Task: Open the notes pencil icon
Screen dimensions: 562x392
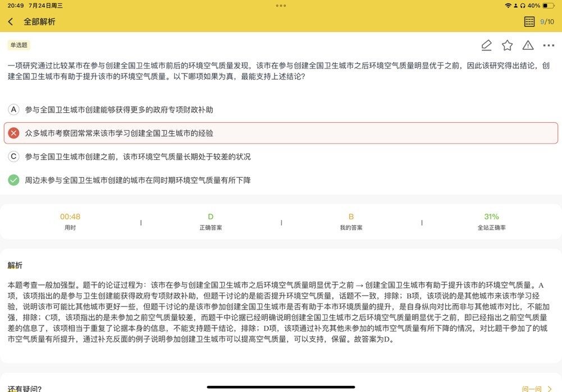Action: [486, 45]
